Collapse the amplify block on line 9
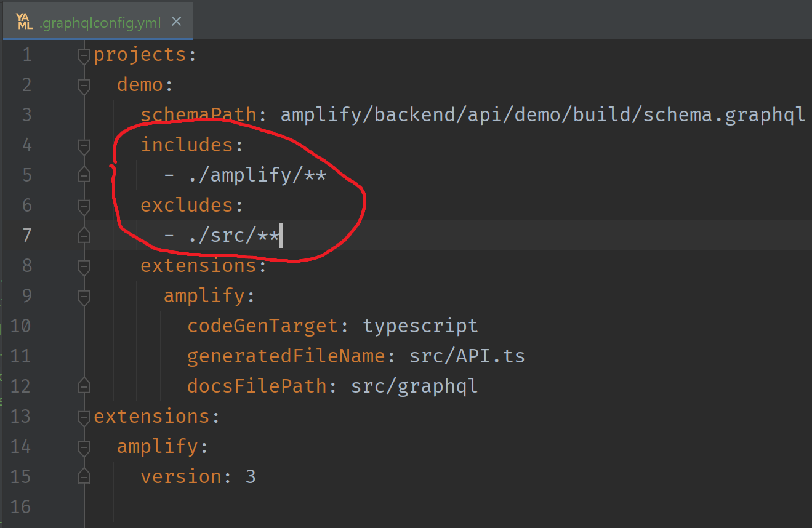Screen dimensions: 812x528 84,295
